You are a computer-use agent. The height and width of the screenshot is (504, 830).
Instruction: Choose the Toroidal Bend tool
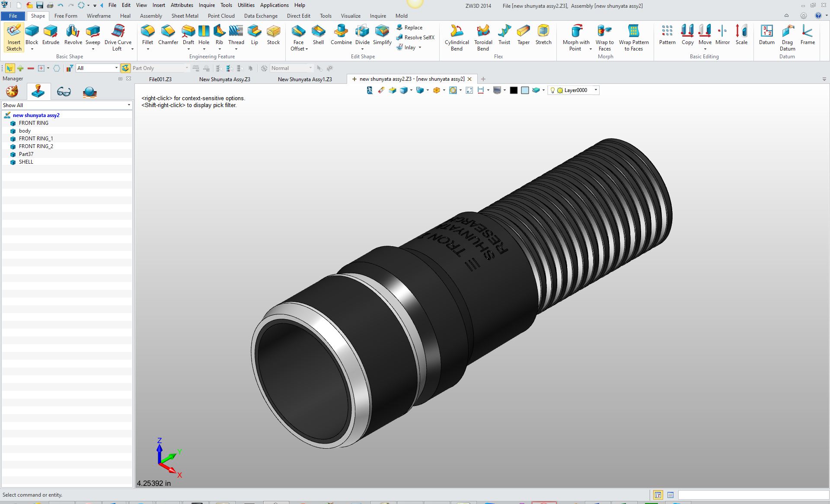click(483, 38)
